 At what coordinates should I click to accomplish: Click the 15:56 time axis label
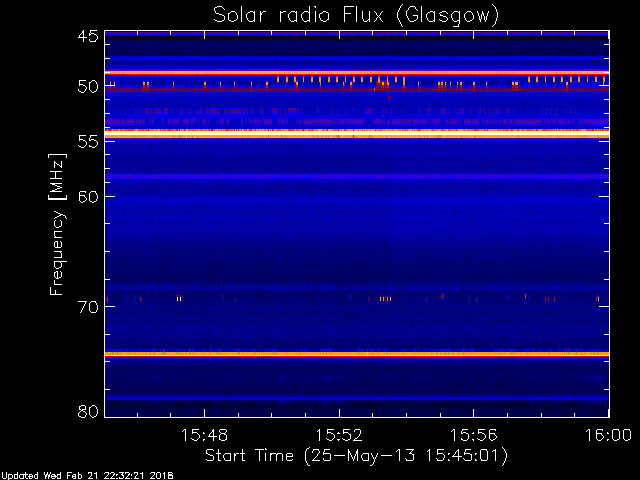click(473, 435)
